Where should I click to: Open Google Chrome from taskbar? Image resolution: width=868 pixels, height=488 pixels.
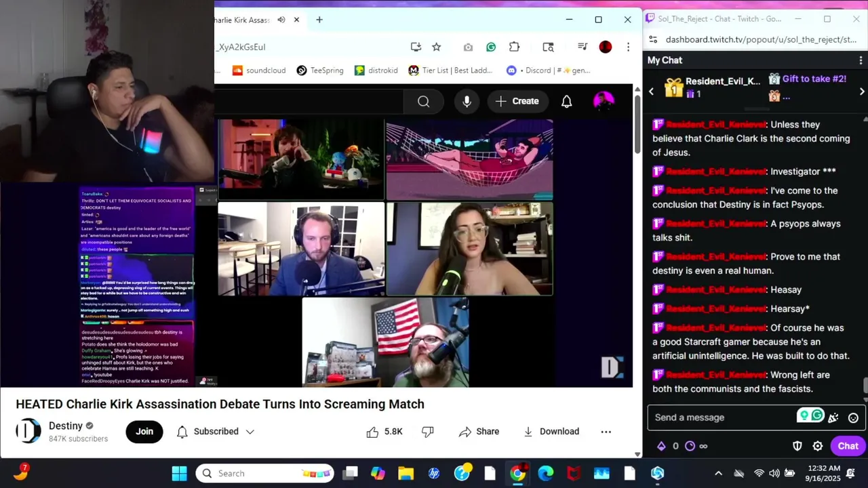517,473
